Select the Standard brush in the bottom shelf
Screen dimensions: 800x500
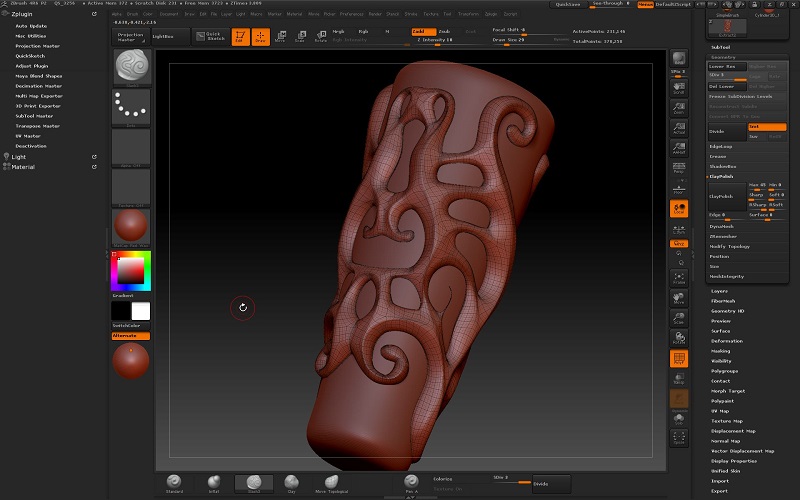(174, 484)
